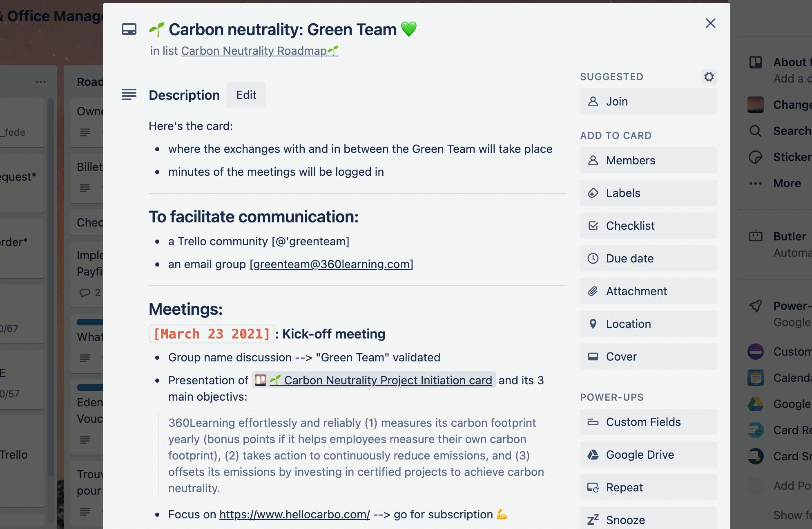Open the Labels option

tap(648, 193)
